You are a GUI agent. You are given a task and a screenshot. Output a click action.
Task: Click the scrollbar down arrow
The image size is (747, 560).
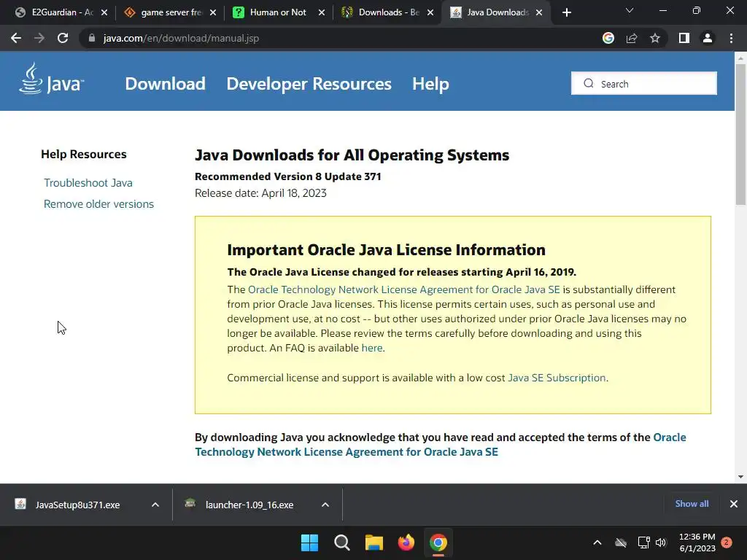(740, 477)
